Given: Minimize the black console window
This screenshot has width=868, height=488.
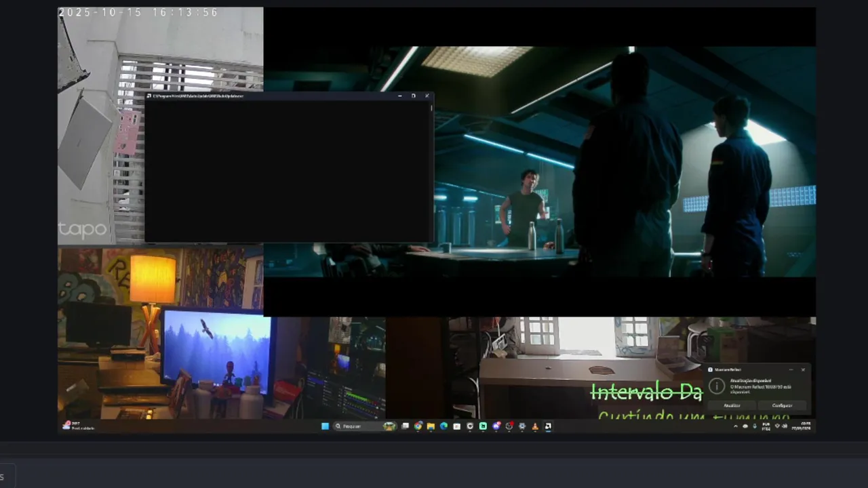Looking at the screenshot, I should (400, 96).
